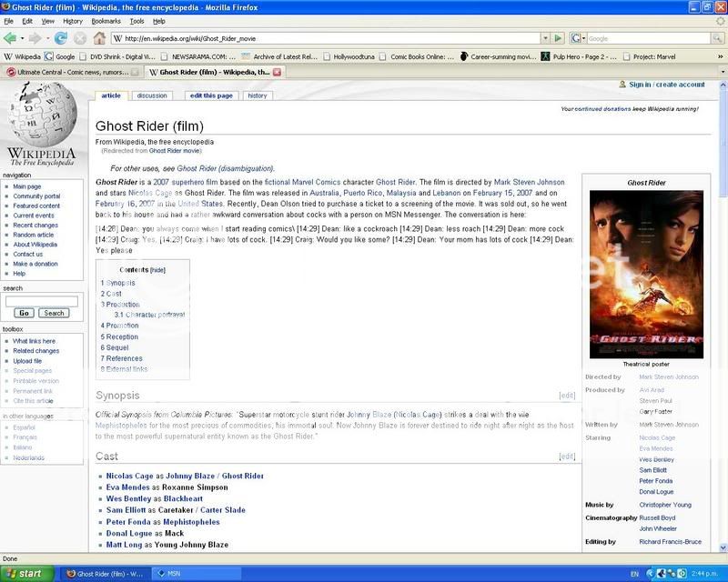Click the scrollbar down arrow
The image size is (728, 582).
723,547
